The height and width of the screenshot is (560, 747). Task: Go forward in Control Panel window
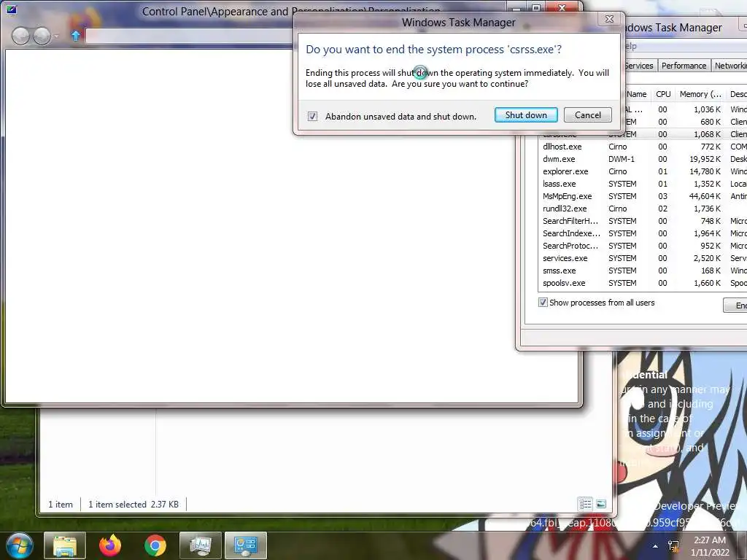[x=42, y=36]
